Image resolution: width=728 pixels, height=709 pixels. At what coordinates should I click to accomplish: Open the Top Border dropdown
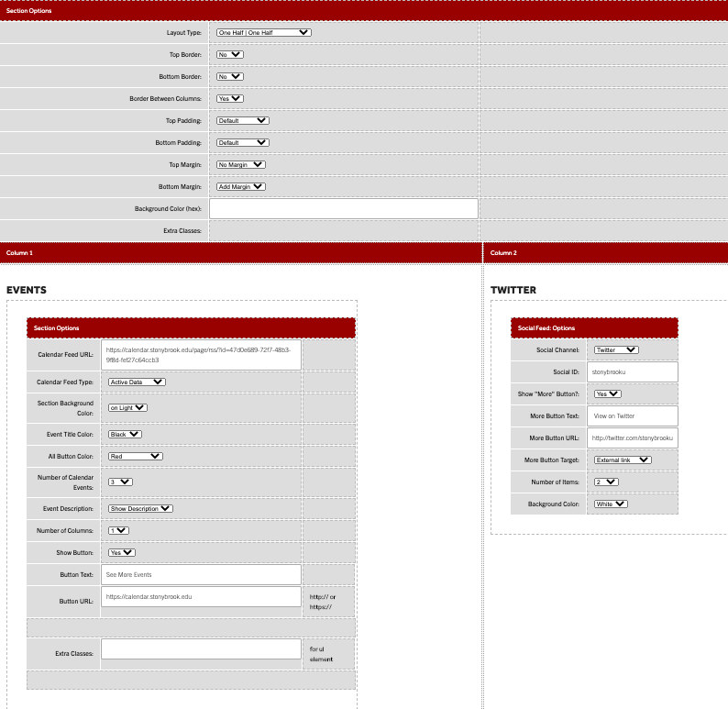(229, 54)
